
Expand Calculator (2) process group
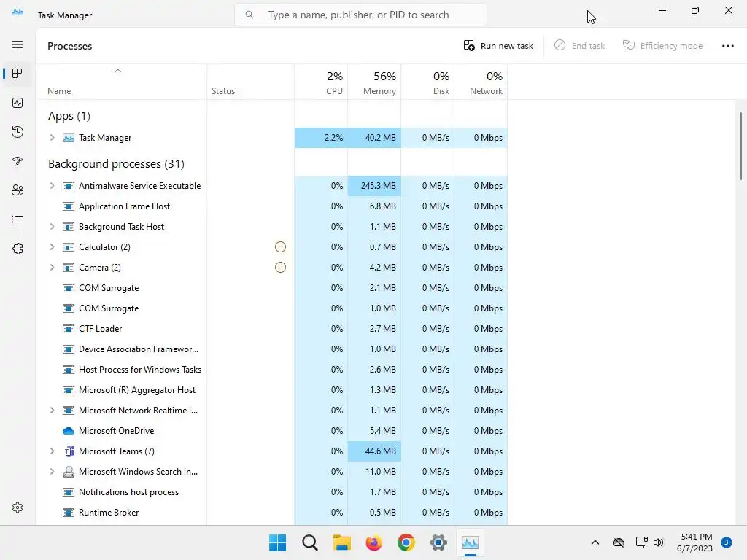(52, 247)
